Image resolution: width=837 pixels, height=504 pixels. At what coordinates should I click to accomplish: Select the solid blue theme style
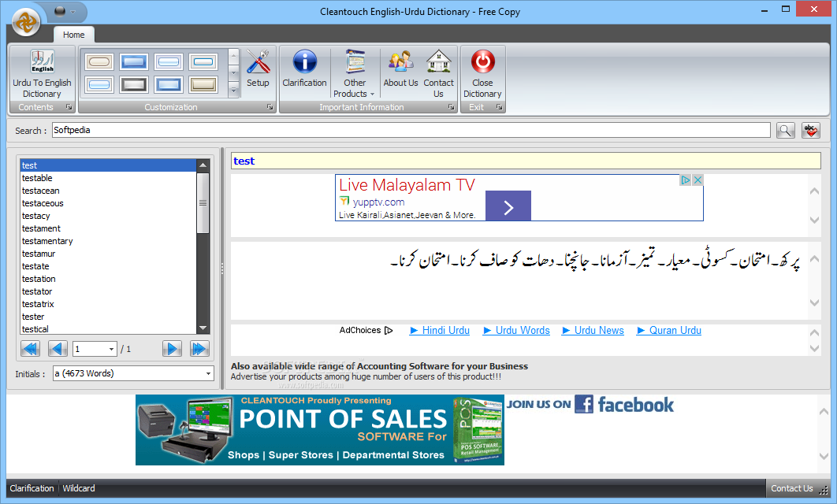pyautogui.click(x=133, y=62)
